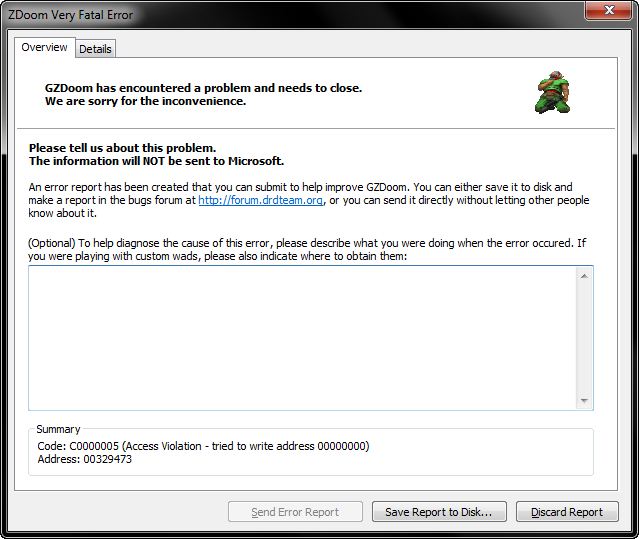Image resolution: width=639 pixels, height=539 pixels.
Task: Open the forum.drdteam.org link
Action: [261, 200]
